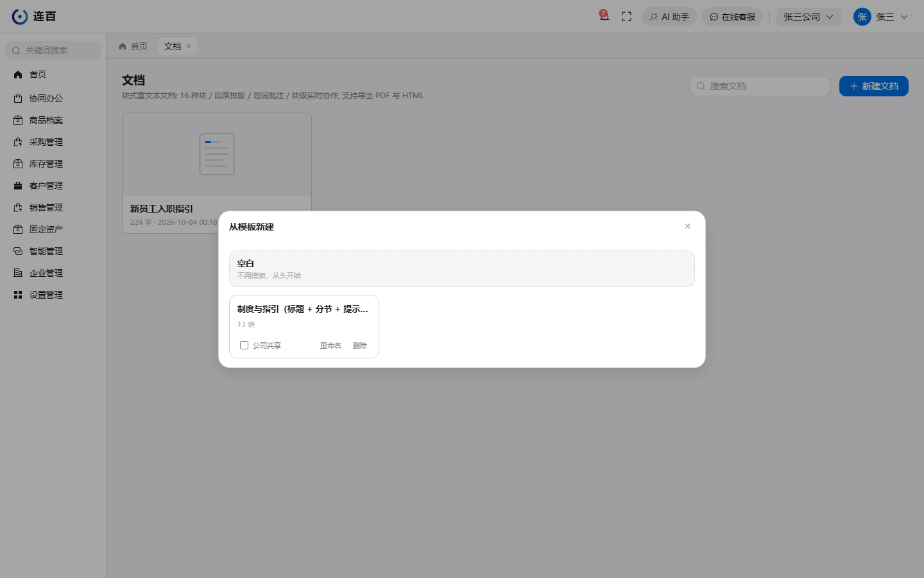Choose the 空白 blank template option
This screenshot has width=924, height=578.
[462, 268]
